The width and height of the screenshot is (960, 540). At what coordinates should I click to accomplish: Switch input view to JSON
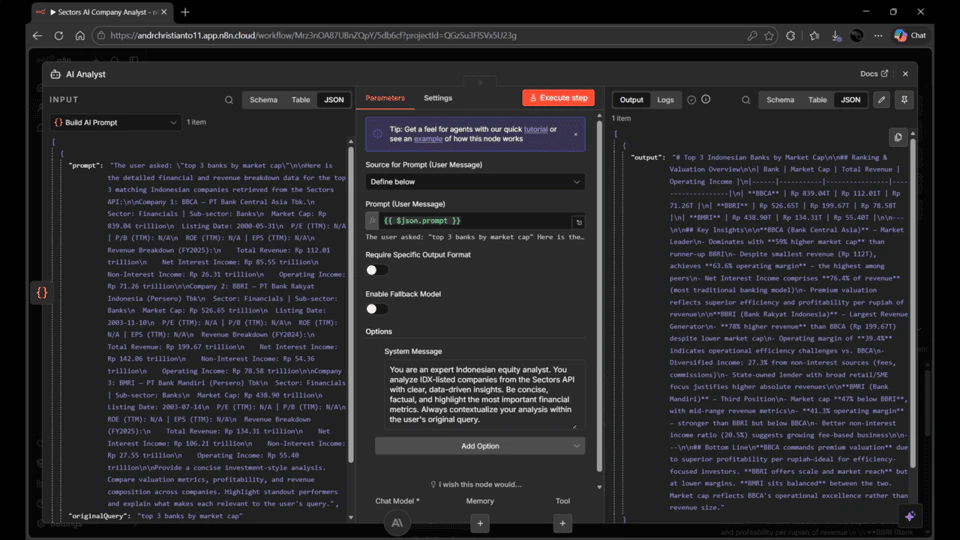pyautogui.click(x=334, y=100)
